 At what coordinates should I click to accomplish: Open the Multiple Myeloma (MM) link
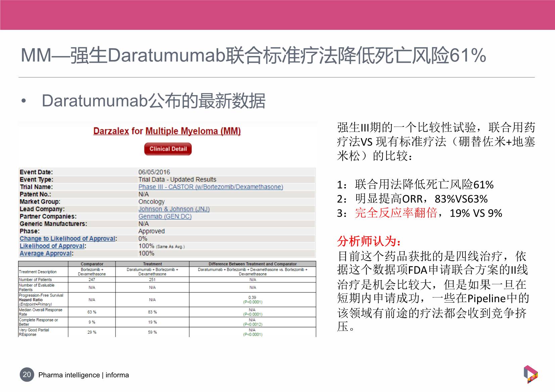pos(193,131)
